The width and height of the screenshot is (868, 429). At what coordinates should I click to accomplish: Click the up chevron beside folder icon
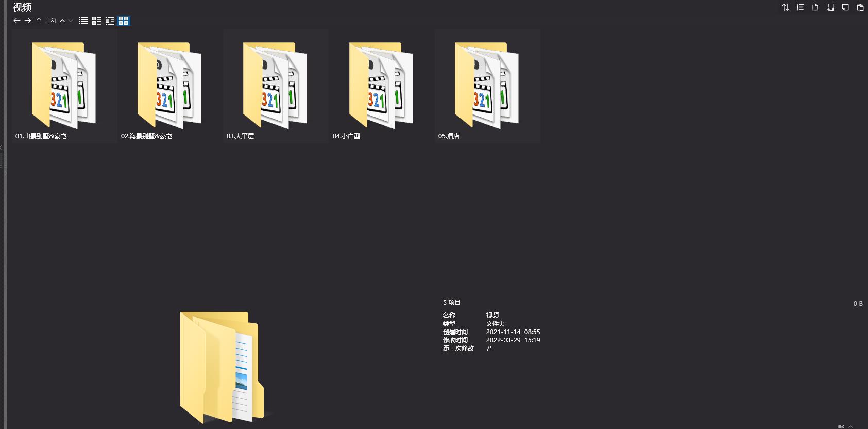62,21
